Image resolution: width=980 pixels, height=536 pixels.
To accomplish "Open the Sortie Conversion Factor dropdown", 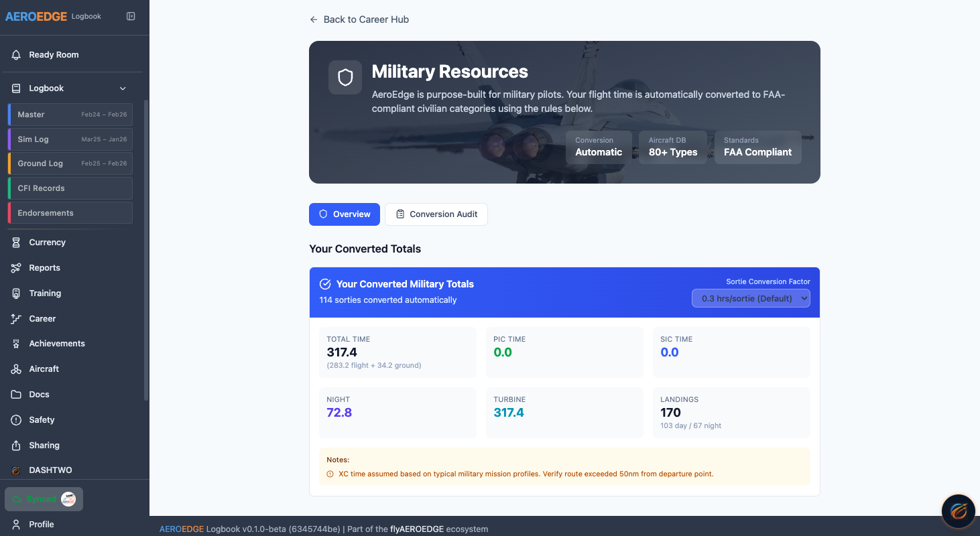I will (751, 298).
